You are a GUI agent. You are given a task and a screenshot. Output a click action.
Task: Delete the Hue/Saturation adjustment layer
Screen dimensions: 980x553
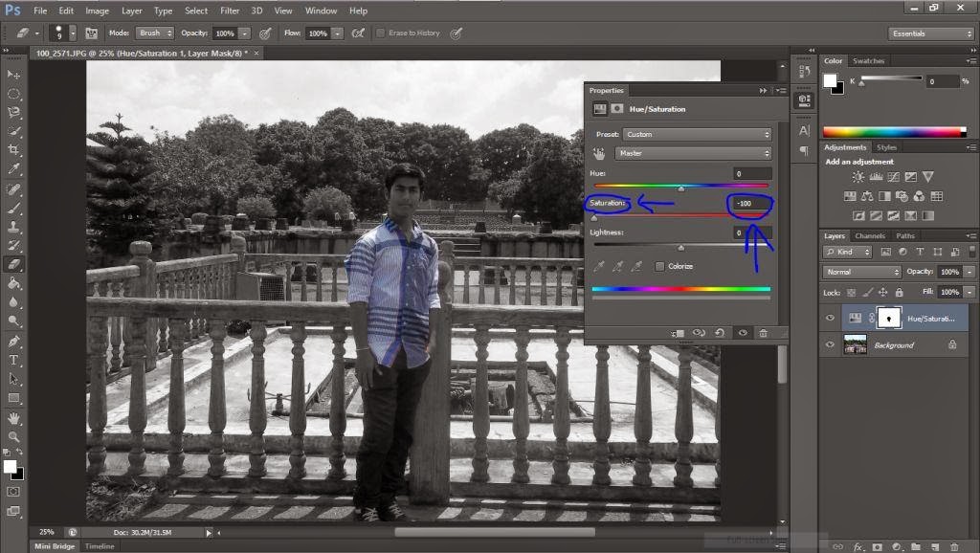[764, 333]
